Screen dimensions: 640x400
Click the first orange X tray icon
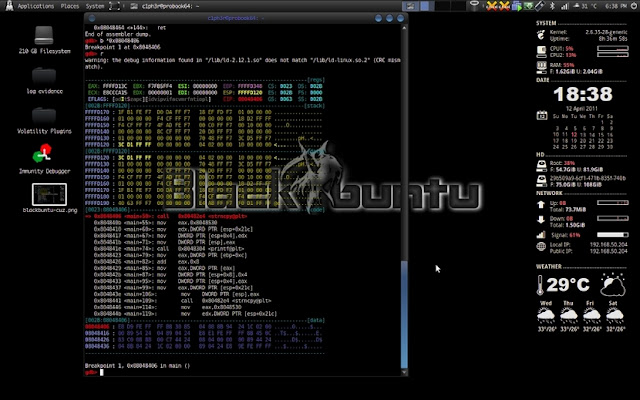tap(492, 6)
